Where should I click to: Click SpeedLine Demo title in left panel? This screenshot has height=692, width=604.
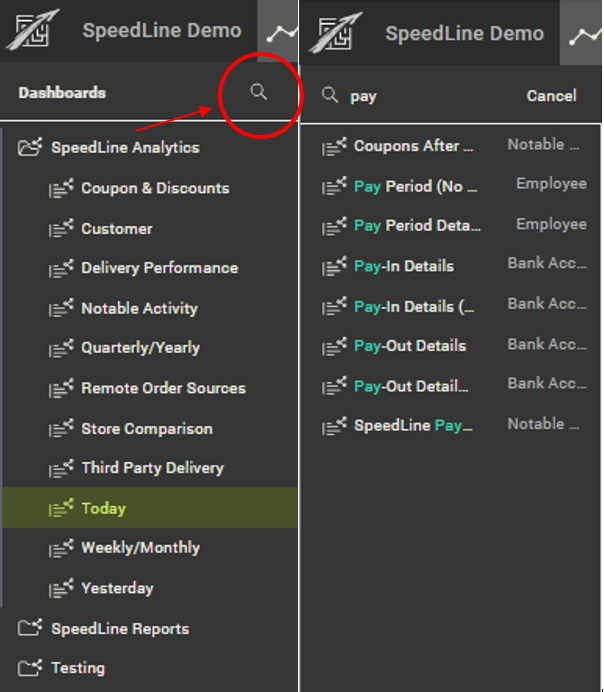point(162,30)
